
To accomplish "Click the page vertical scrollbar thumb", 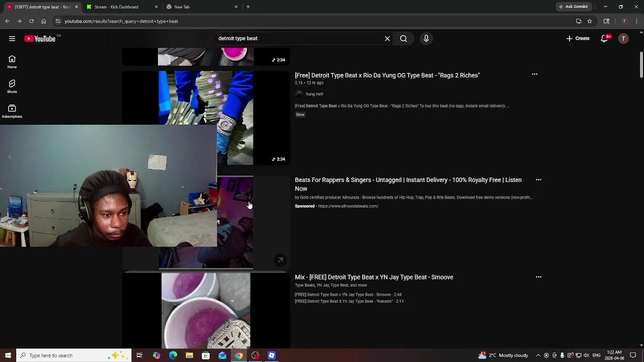I will (x=641, y=65).
